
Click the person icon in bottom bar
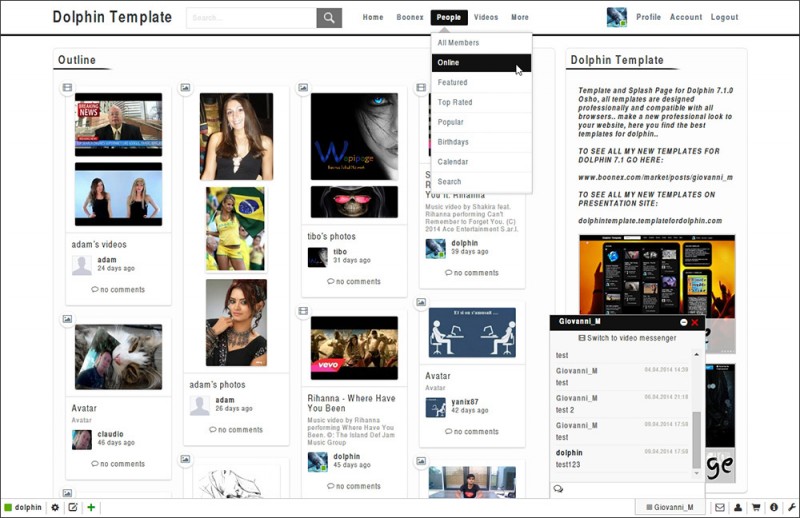[738, 507]
